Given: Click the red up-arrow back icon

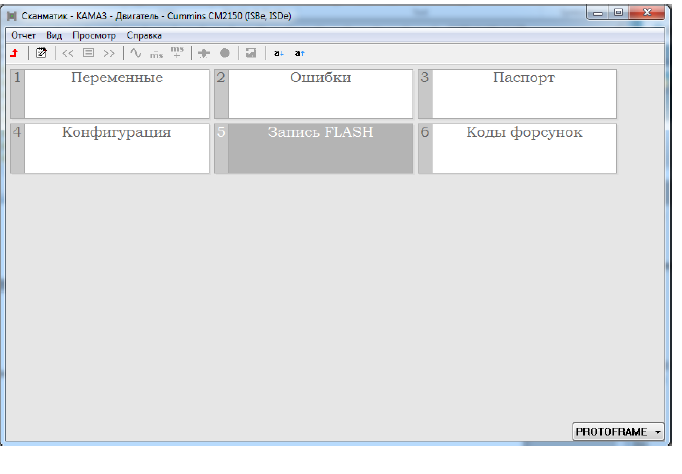Looking at the screenshot, I should click(14, 53).
